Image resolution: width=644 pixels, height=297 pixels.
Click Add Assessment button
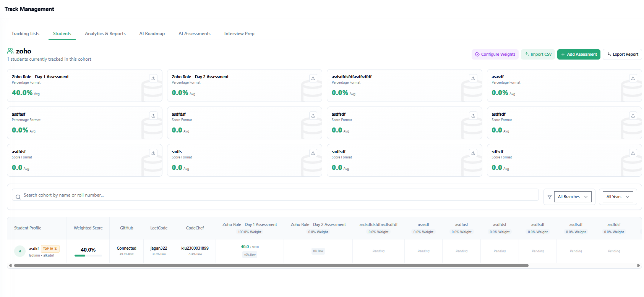(x=579, y=54)
